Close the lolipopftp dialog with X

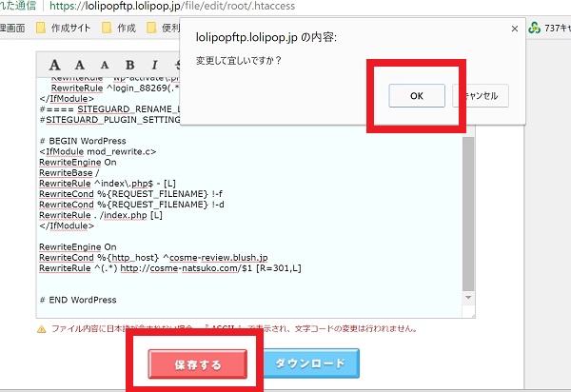pos(515,29)
